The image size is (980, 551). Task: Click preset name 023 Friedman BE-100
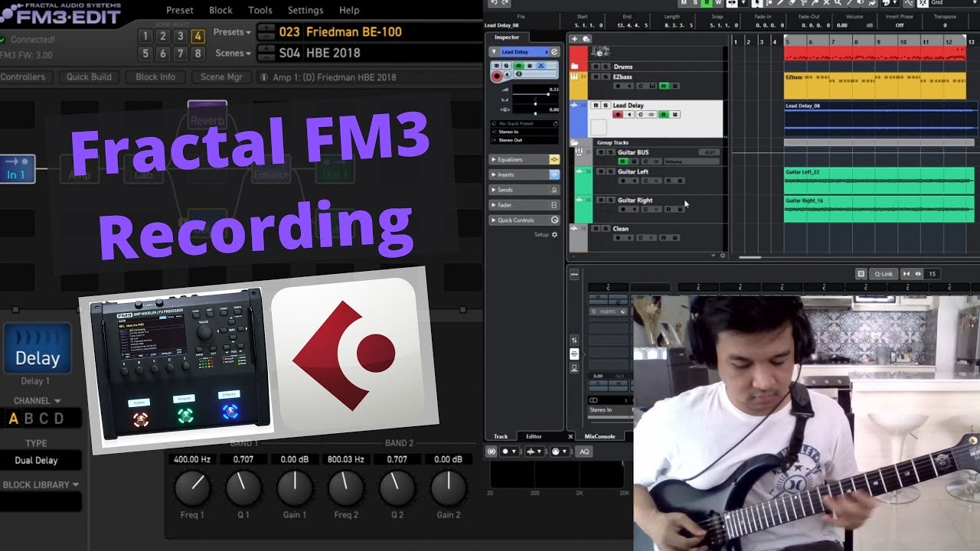point(339,32)
